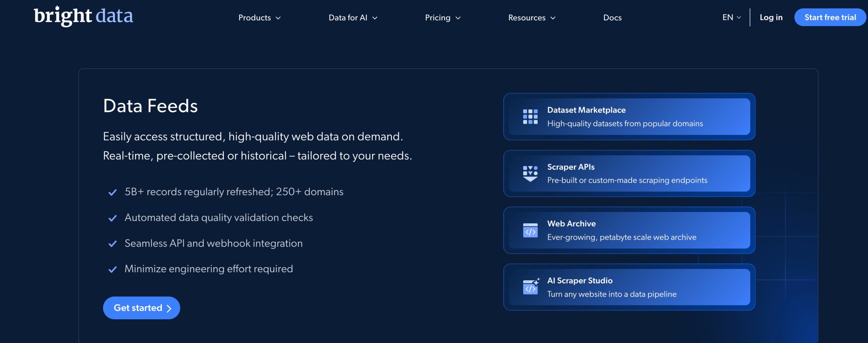The width and height of the screenshot is (868, 343).
Task: Open the Scraper APIs card title
Action: pos(571,167)
